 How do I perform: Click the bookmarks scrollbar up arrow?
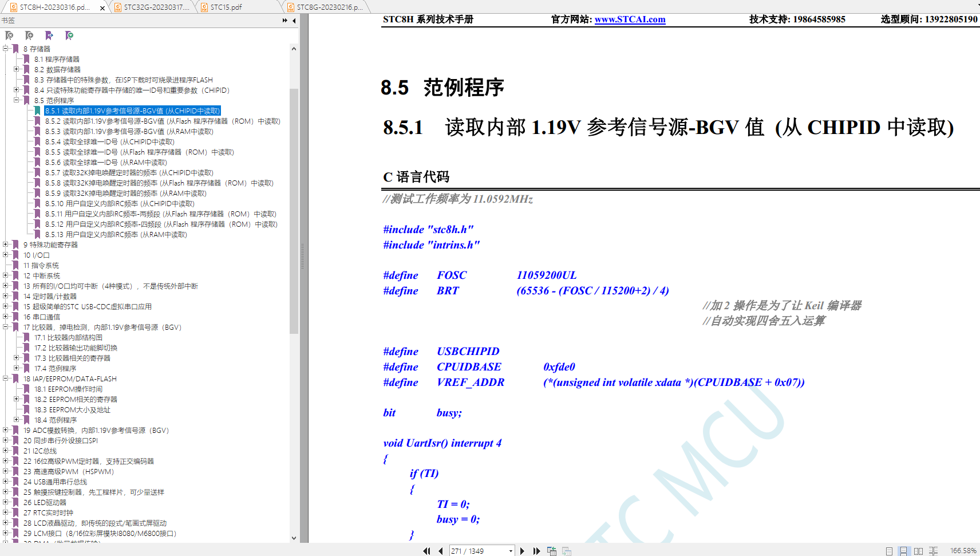point(294,49)
